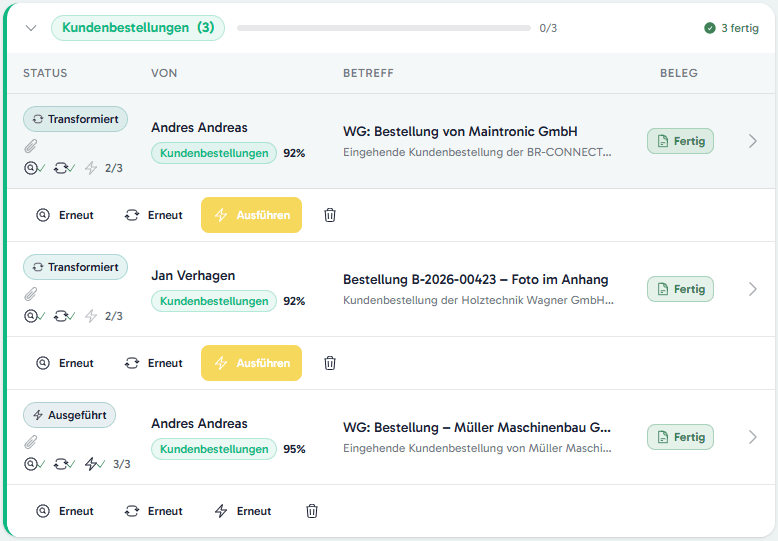The width and height of the screenshot is (778, 541).
Task: Click lightning check icon in Müller Maschinenbau row
Action: click(x=94, y=464)
